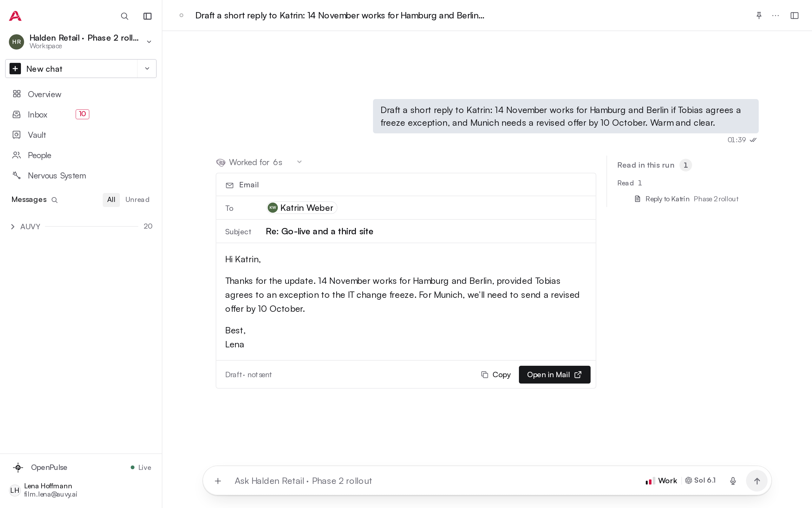Click the subject "Re: Go-live and a third site"
Viewport: 812px width, 508px height.
click(319, 231)
